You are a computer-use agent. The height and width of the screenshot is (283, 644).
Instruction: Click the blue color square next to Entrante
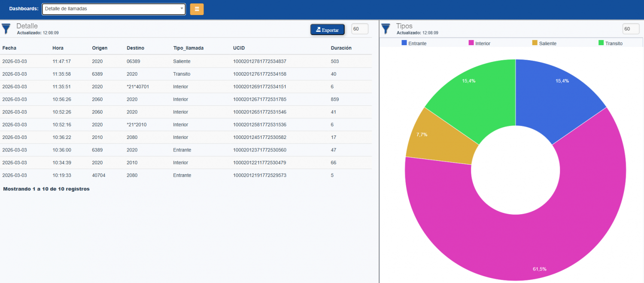tap(405, 43)
